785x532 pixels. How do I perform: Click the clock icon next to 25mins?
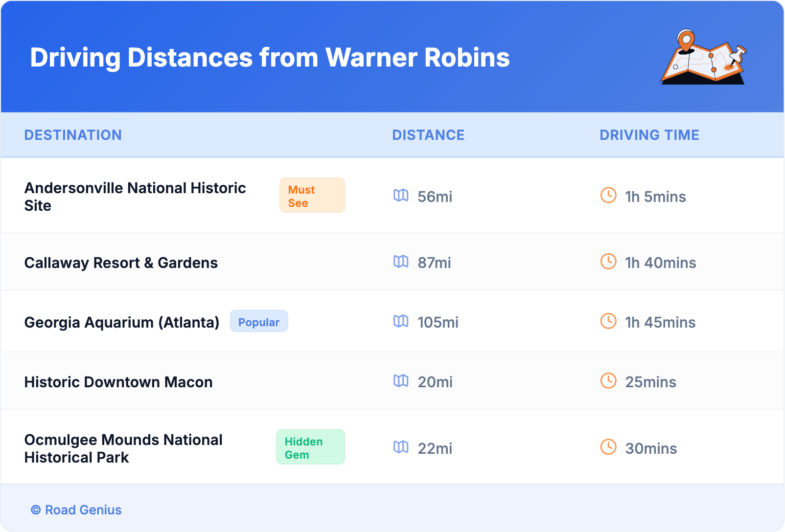(x=608, y=381)
